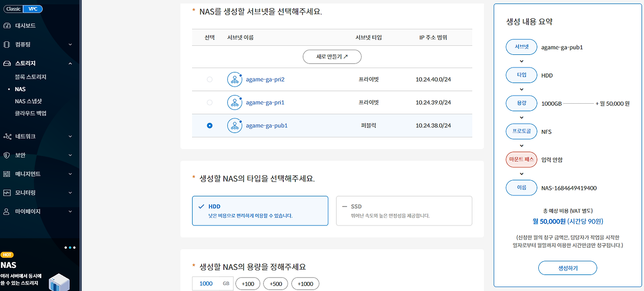Click the Security shield icon in sidebar
The height and width of the screenshot is (291, 644).
[7, 155]
